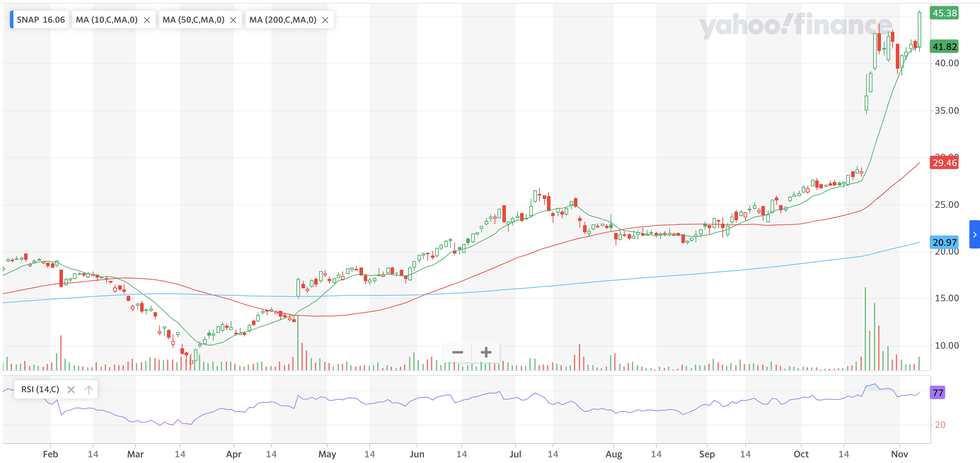The height and width of the screenshot is (463, 980).
Task: Edit the MA (50,C,MA,0) label
Action: [x=193, y=20]
